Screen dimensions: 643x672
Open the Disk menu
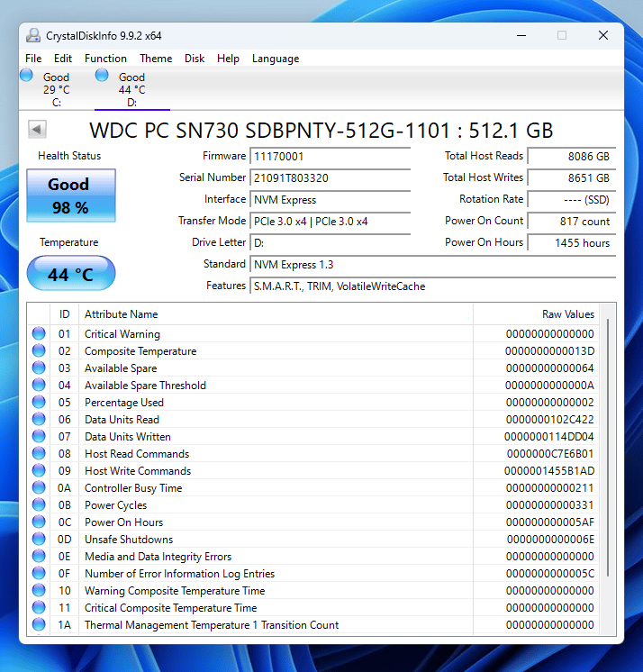pyautogui.click(x=195, y=59)
